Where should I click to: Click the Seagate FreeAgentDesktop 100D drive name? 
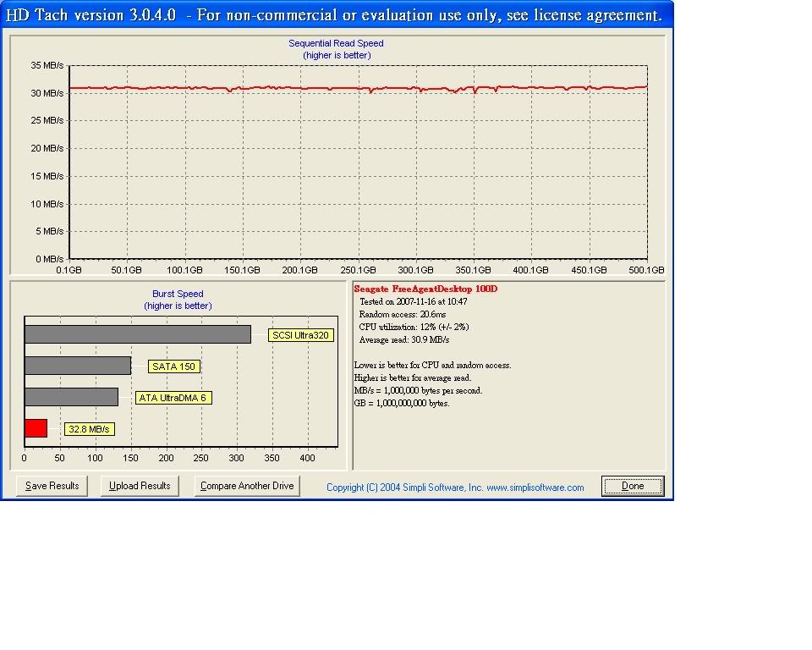point(425,289)
